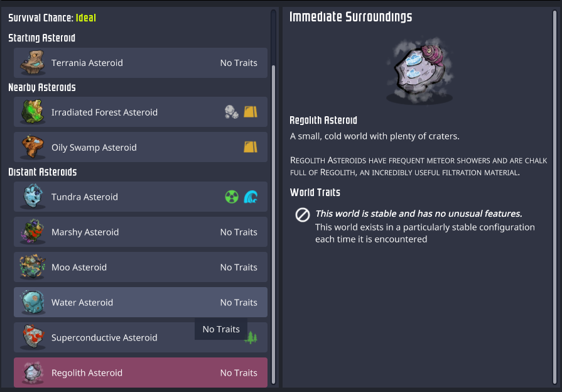
Task: Click the blue wave trait icon on Tundra
Action: [251, 197]
